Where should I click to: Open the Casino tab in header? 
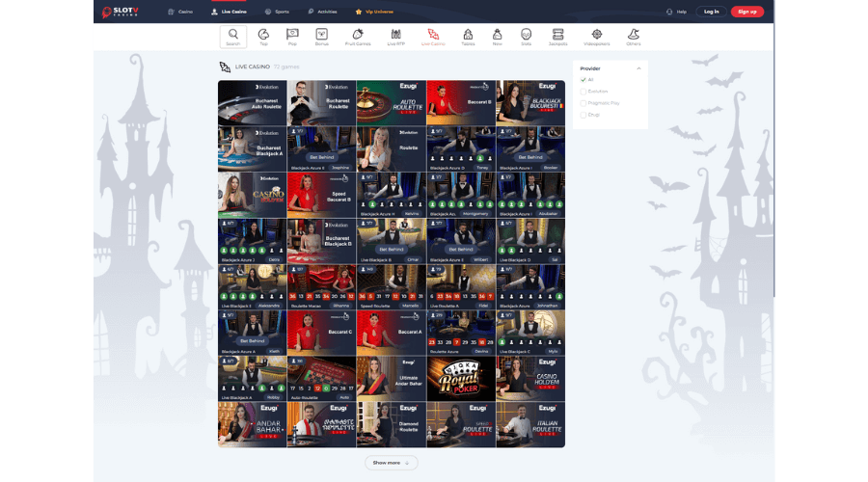[180, 12]
